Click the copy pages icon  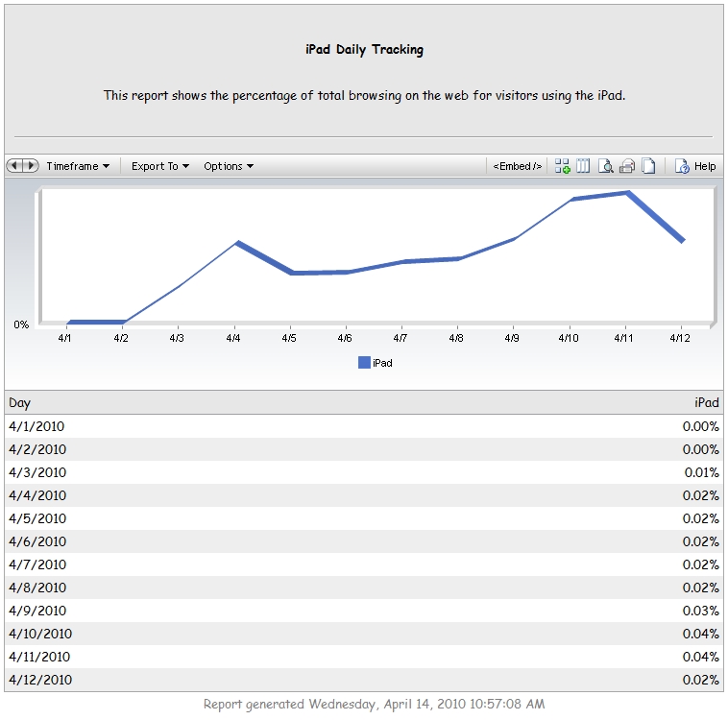(x=648, y=166)
